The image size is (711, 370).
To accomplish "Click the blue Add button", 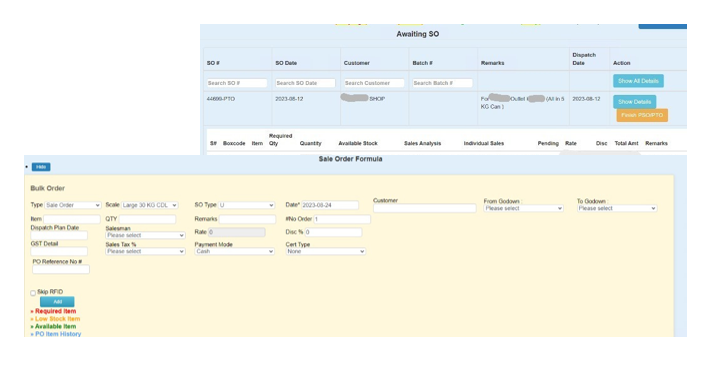I will 57,302.
